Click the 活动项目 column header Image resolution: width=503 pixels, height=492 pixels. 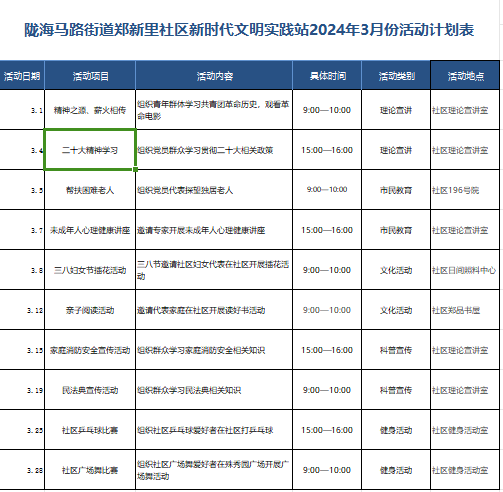[x=90, y=76]
